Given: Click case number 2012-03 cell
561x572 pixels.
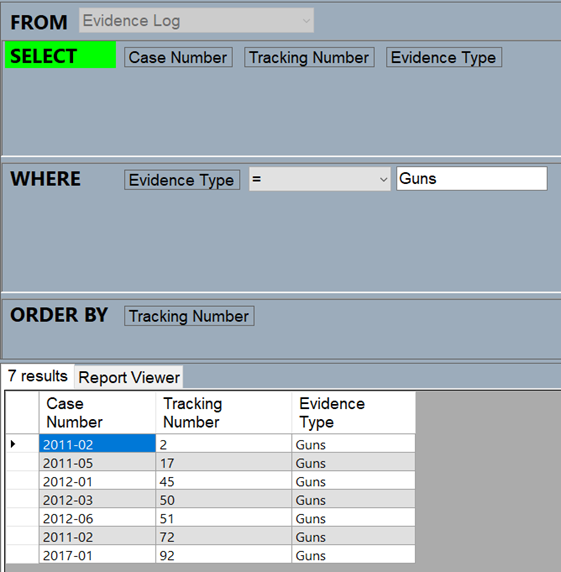Looking at the screenshot, I should [x=97, y=499].
